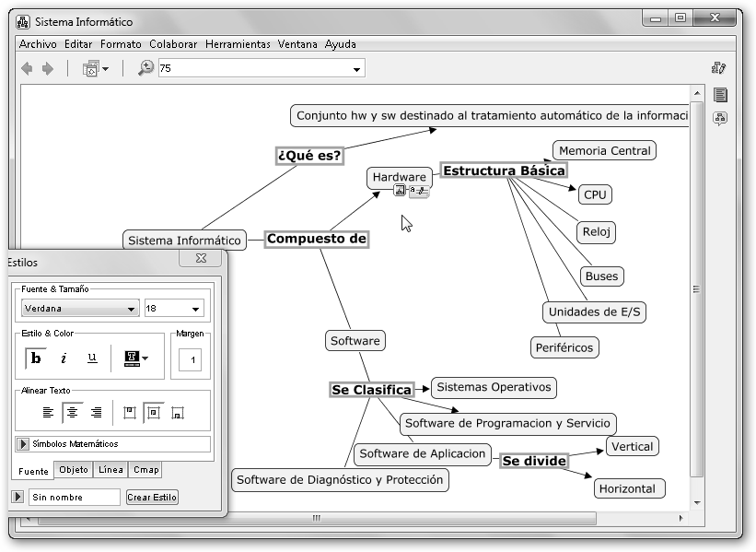Viewport: 756px width, 552px height.
Task: Open the font size 18 dropdown
Action: [x=174, y=309]
